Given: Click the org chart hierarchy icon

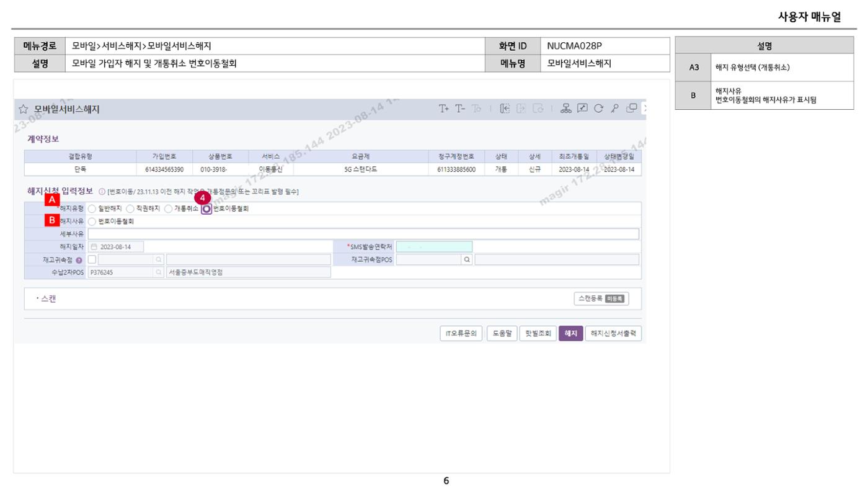Looking at the screenshot, I should point(565,109).
